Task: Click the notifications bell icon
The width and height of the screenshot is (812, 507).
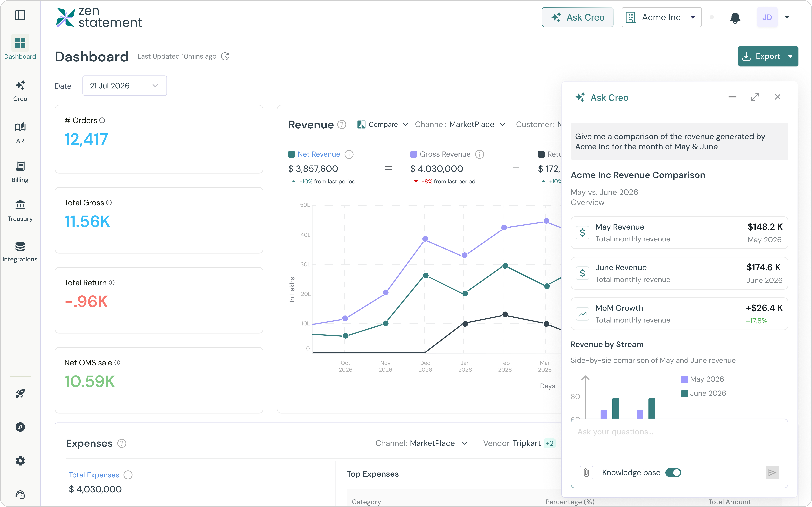Action: (x=735, y=17)
